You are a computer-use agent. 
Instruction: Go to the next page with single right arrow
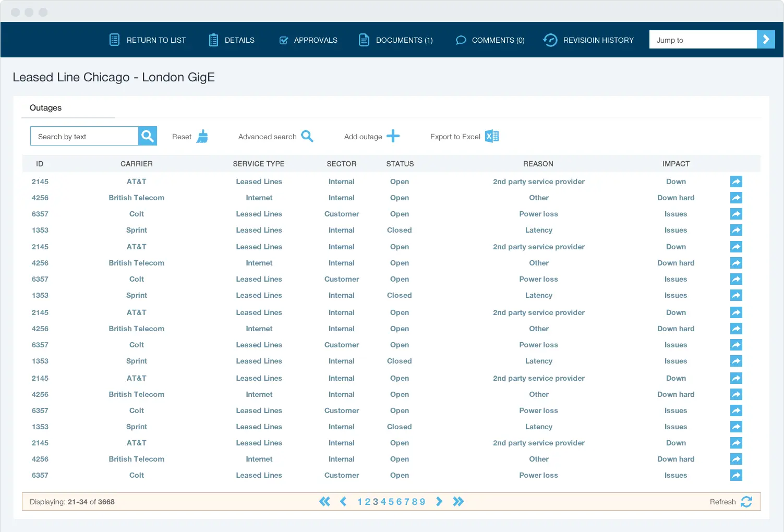[439, 502]
